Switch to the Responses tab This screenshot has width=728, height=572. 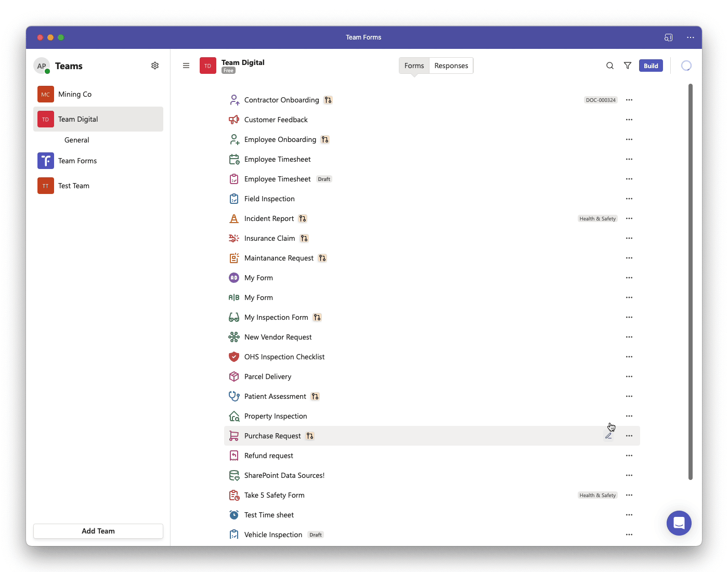point(451,66)
